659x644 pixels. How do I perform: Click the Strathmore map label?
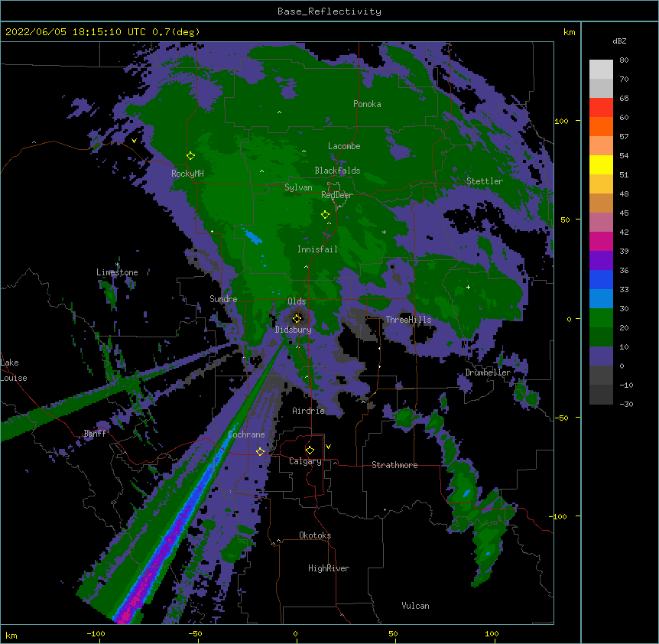pos(394,465)
